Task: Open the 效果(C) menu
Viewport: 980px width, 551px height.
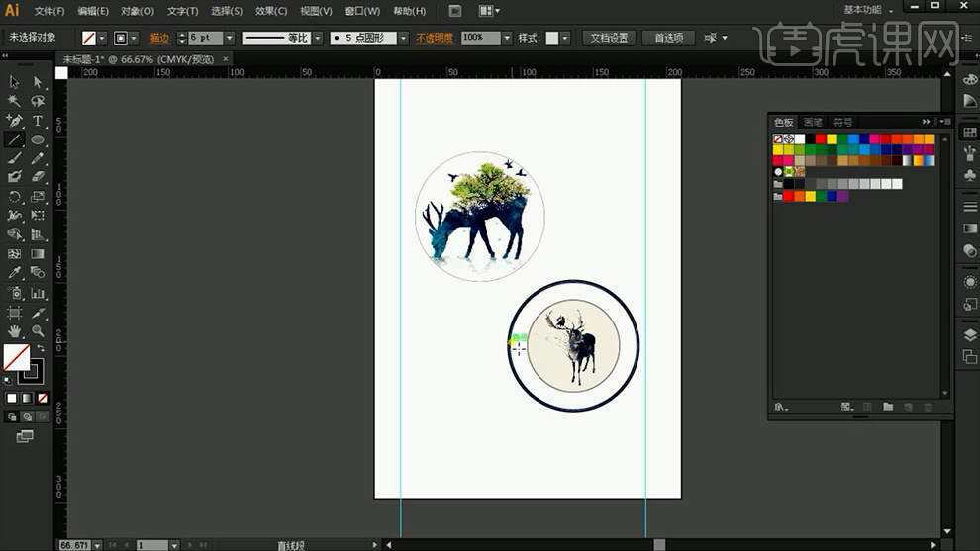Action: click(x=270, y=11)
